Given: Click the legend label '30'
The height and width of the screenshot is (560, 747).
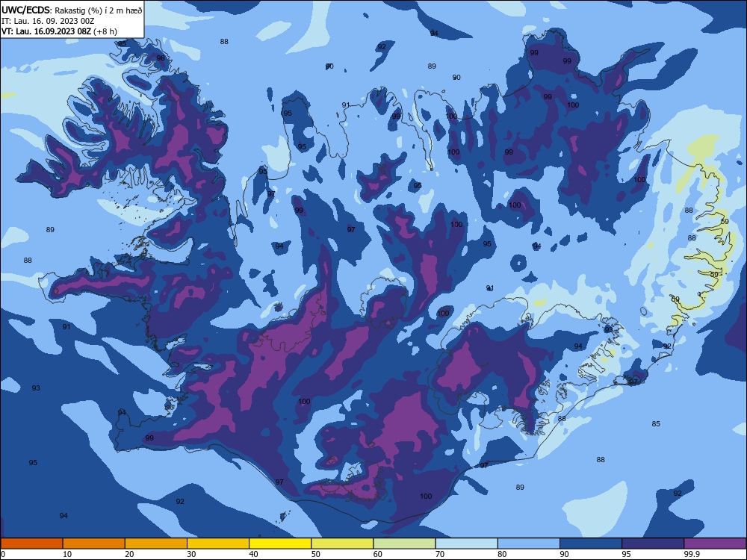Looking at the screenshot, I should (191, 554).
